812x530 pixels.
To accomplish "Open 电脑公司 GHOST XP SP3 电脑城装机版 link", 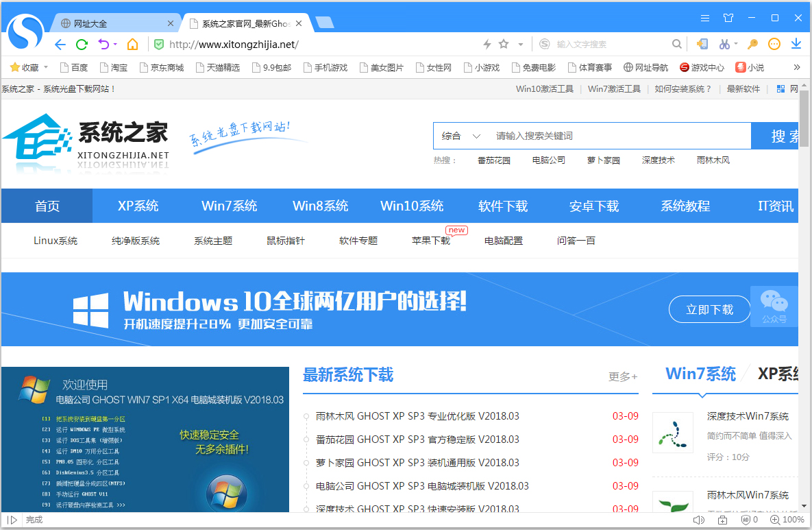I will pos(422,486).
